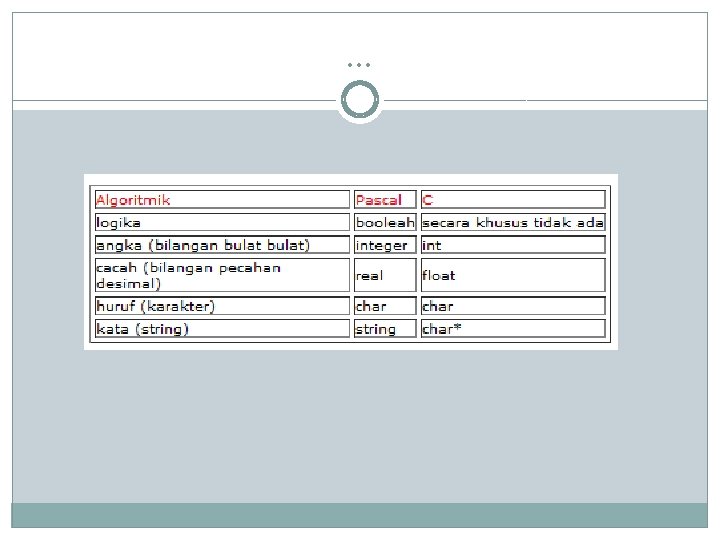720x540 pixels.
Task: Click 'string' in the Pascal column
Action: click(385, 329)
